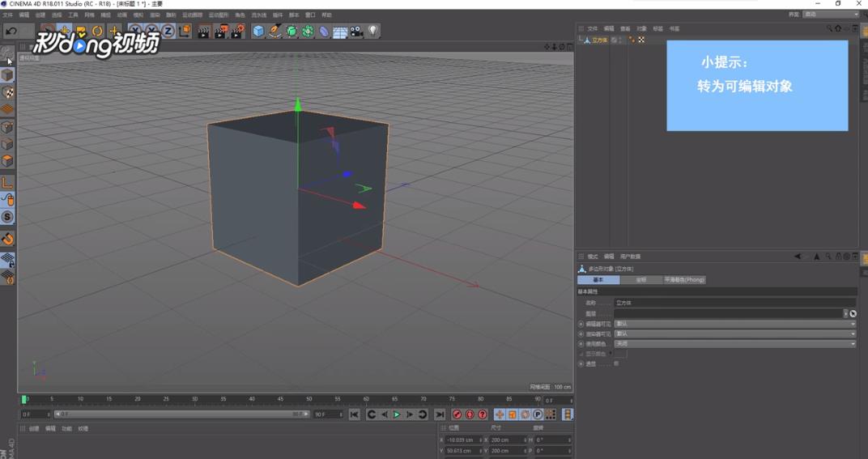Open 文件 menu in Object Manager
The height and width of the screenshot is (459, 868).
click(593, 28)
